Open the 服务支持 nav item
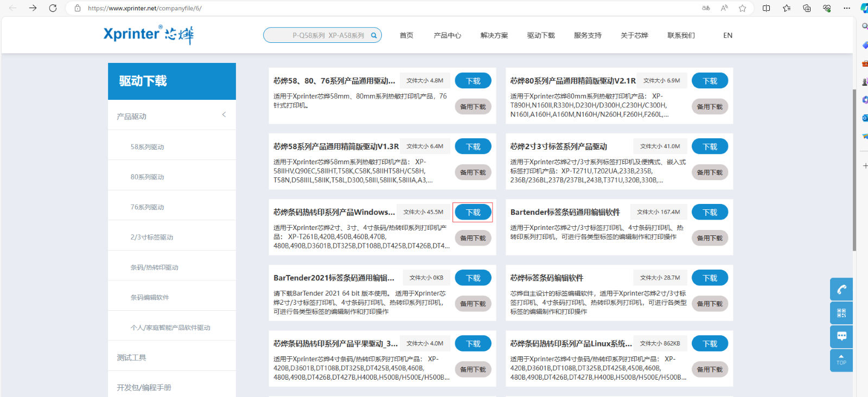This screenshot has width=868, height=397. tap(588, 35)
